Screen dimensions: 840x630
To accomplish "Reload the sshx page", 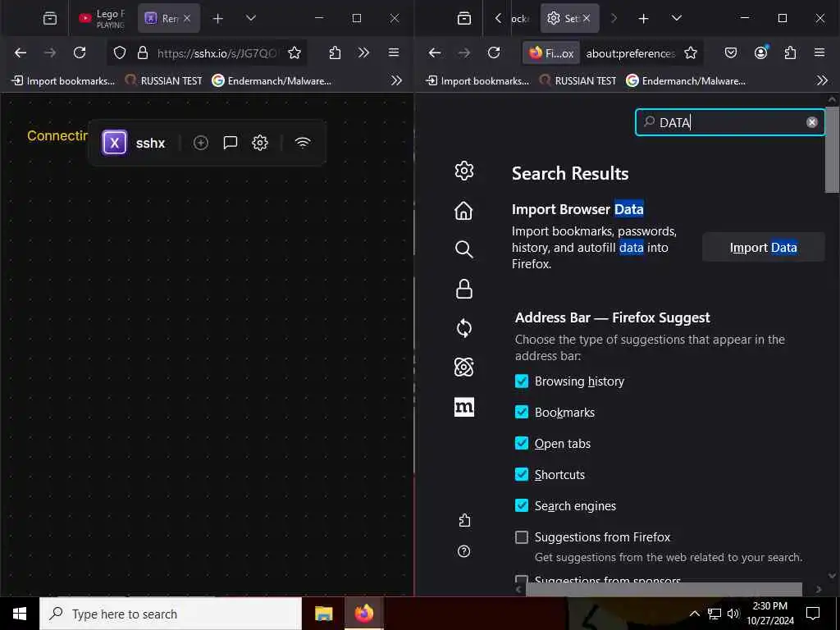I will (80, 52).
